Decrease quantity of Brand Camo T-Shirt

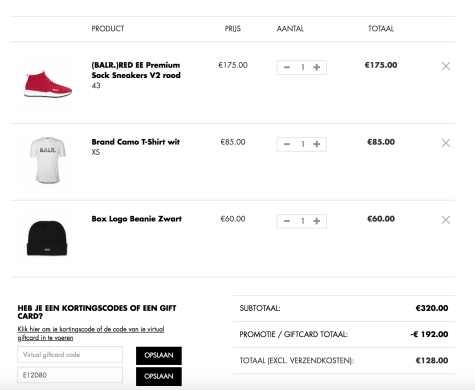287,144
